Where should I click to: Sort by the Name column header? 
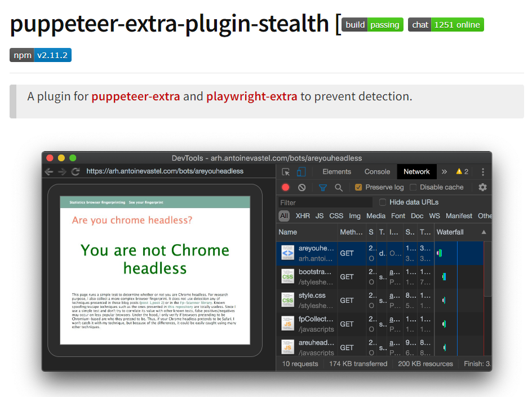[307, 232]
